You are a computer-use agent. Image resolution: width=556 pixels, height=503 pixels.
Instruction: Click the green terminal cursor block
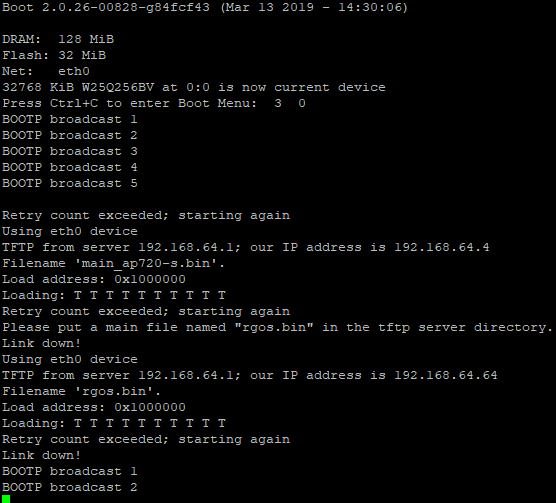click(6, 499)
